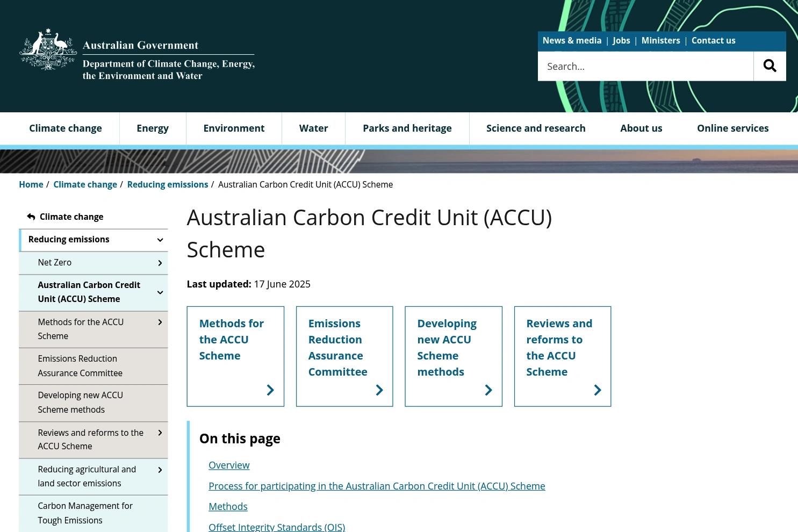Open the Energy main menu
The height and width of the screenshot is (532, 798).
coord(153,128)
